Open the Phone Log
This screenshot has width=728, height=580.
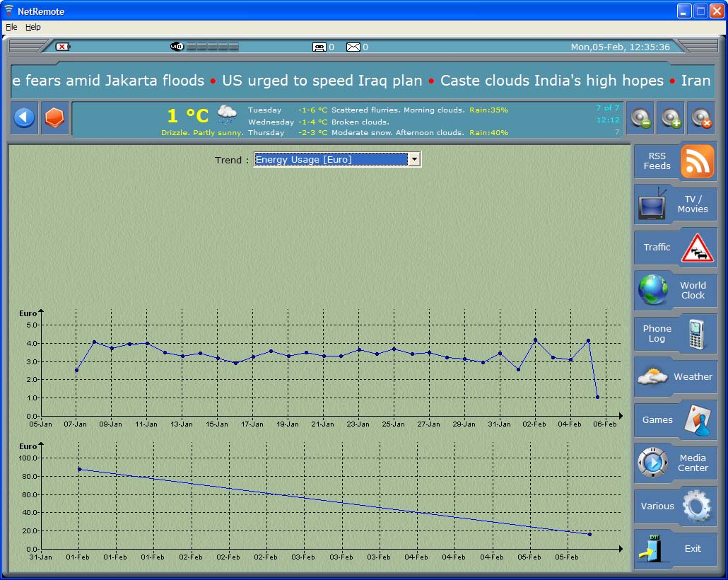[x=675, y=334]
